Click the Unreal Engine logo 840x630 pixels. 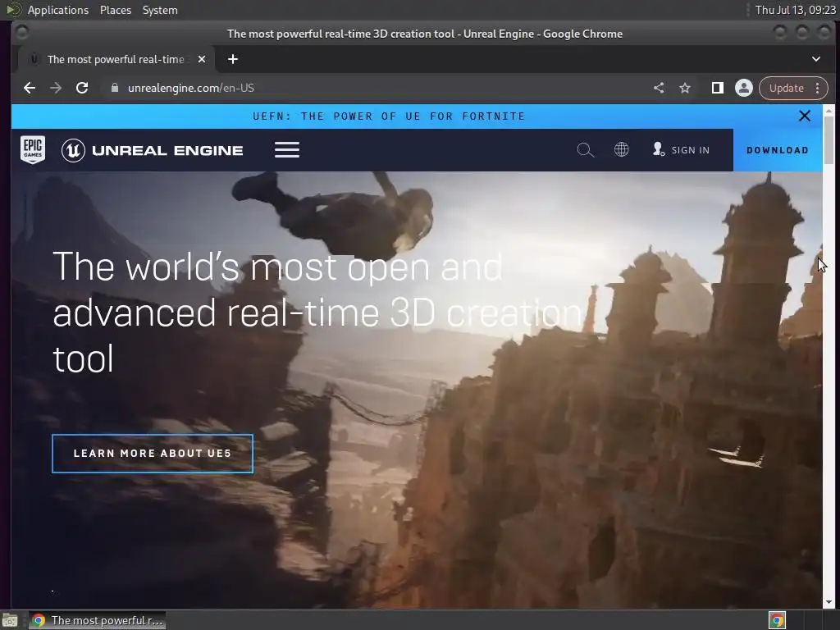click(152, 150)
